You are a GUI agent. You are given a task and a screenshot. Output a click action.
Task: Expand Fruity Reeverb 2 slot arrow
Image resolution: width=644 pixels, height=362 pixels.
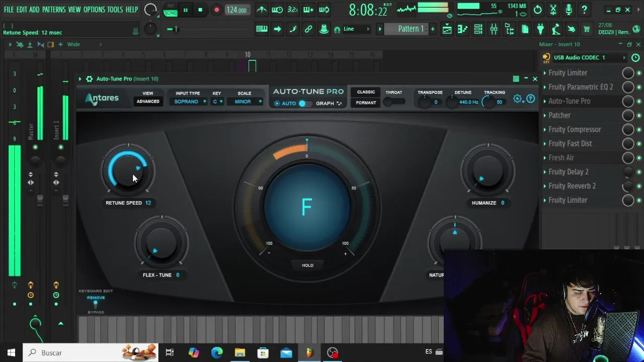pyautogui.click(x=545, y=186)
